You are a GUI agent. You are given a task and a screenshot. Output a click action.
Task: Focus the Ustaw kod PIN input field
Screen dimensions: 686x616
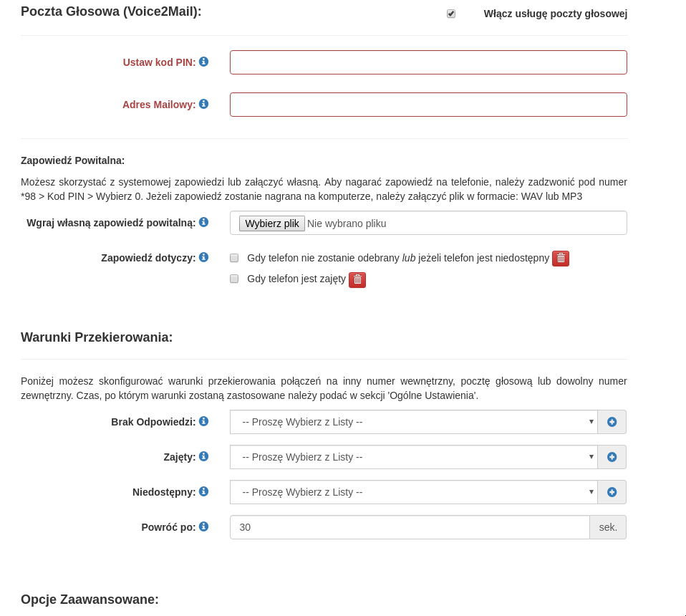point(428,62)
